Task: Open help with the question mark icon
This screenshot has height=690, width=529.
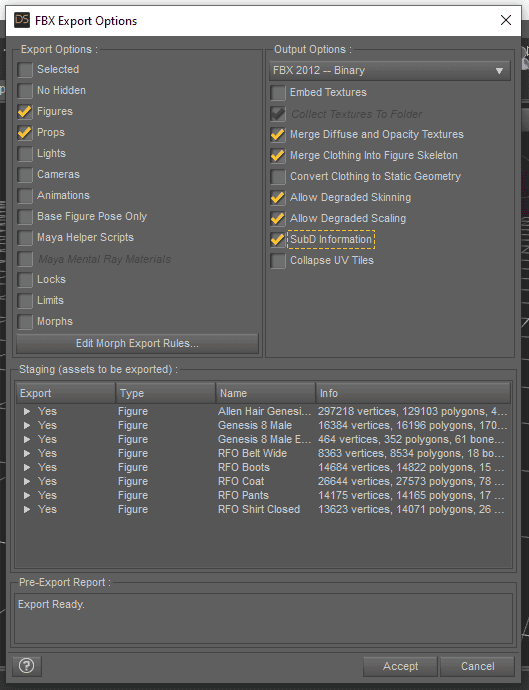Action: tap(27, 666)
